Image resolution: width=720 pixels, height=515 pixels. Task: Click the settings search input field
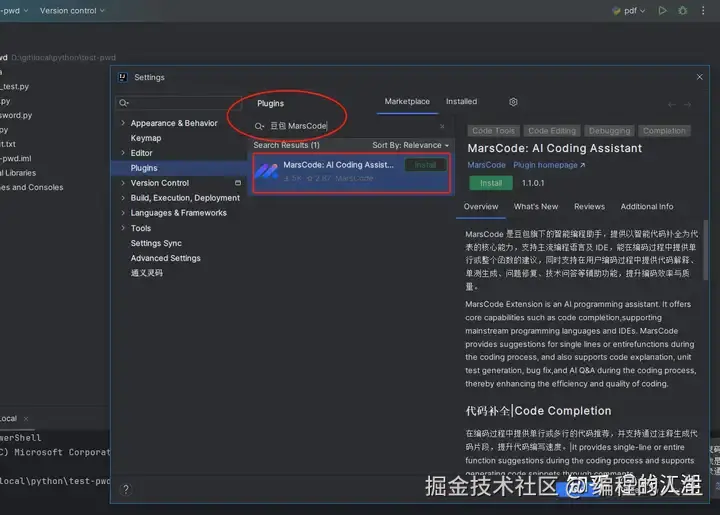pos(179,103)
